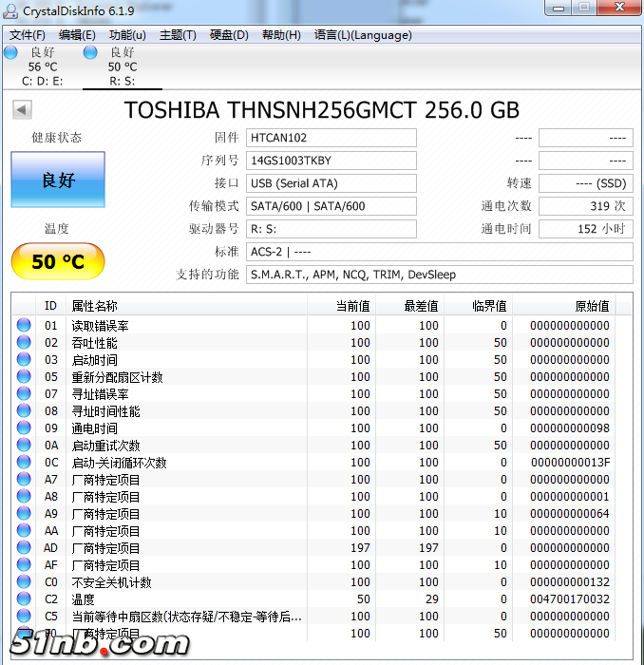644x665 pixels.
Task: Open the 编辑(E) menu
Action: [x=77, y=35]
